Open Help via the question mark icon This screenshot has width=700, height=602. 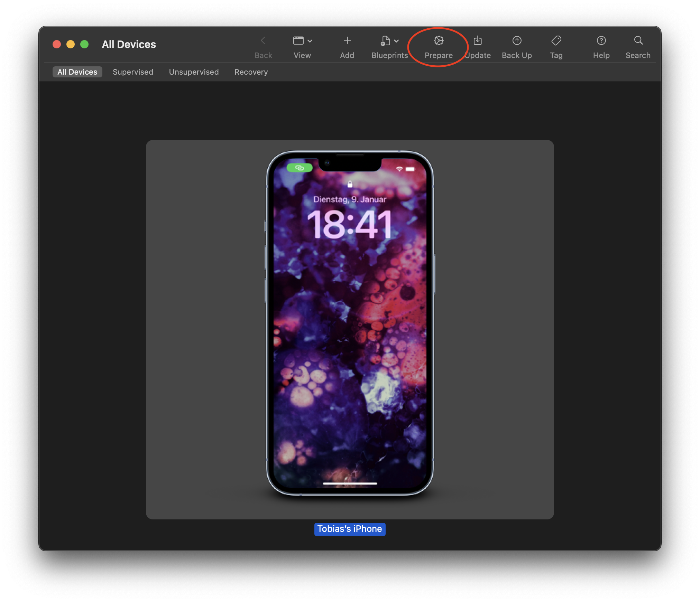point(601,40)
